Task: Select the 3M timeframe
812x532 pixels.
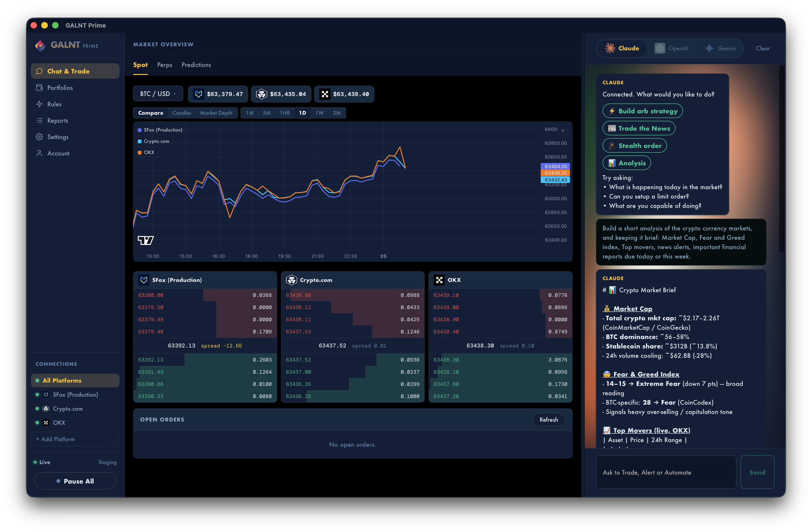Action: tap(337, 113)
